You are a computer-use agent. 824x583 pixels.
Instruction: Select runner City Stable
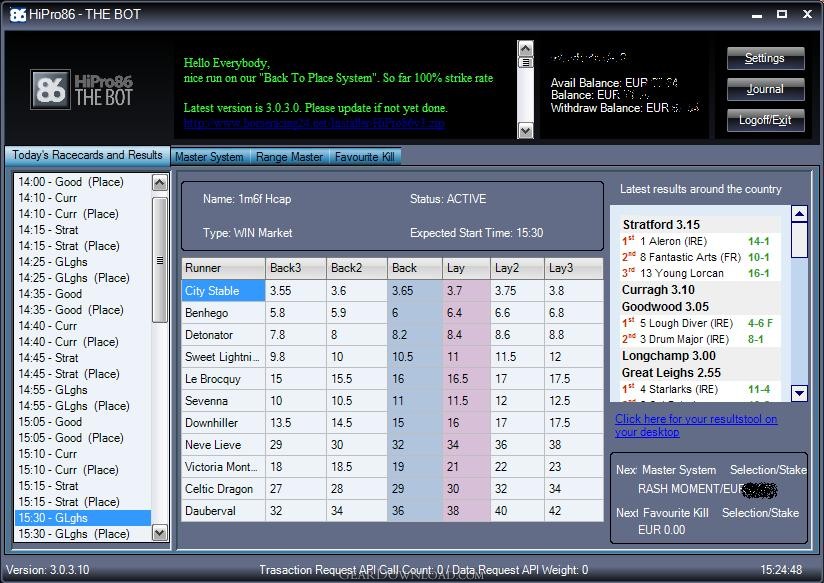pos(223,291)
